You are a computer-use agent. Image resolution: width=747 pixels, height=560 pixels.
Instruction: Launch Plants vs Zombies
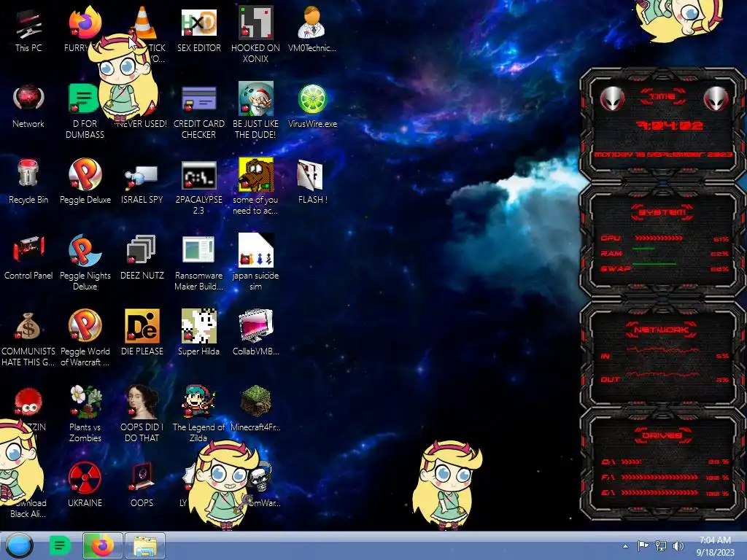pyautogui.click(x=85, y=414)
